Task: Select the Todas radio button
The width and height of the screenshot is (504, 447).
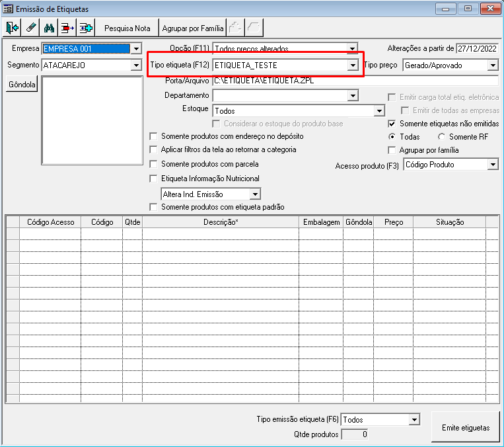Action: [x=392, y=137]
